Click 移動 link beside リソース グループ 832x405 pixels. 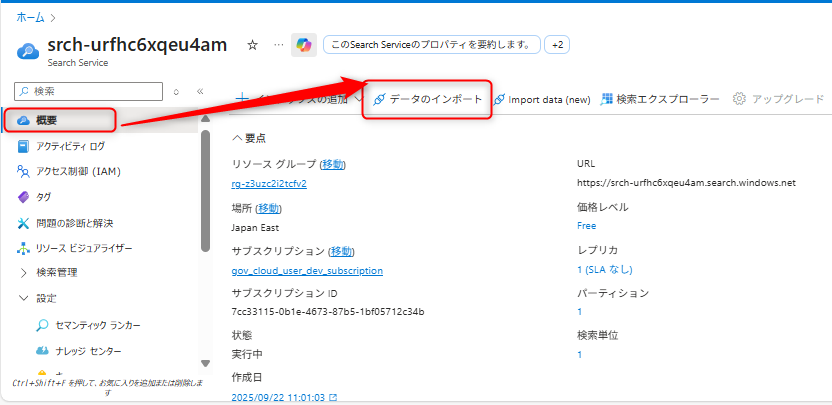coord(334,164)
